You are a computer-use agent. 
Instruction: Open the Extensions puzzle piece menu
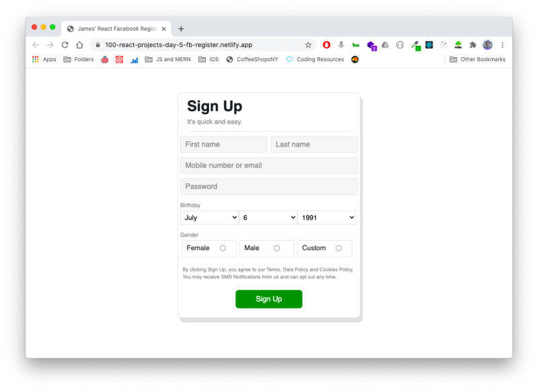(x=473, y=45)
